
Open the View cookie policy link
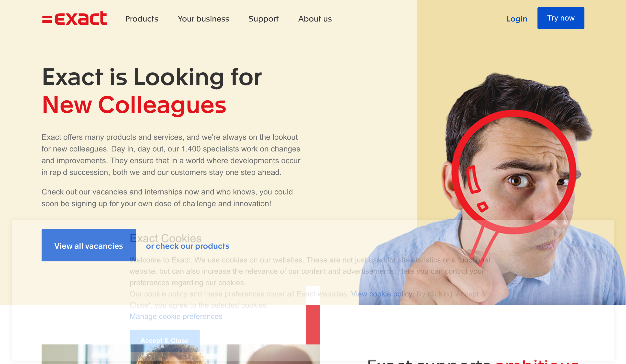click(x=381, y=294)
